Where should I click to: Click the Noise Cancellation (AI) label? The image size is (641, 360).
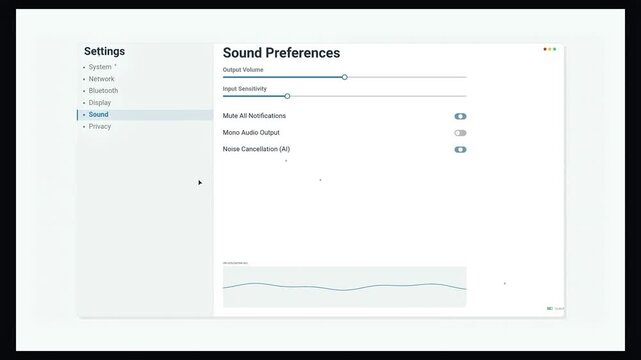tap(256, 149)
